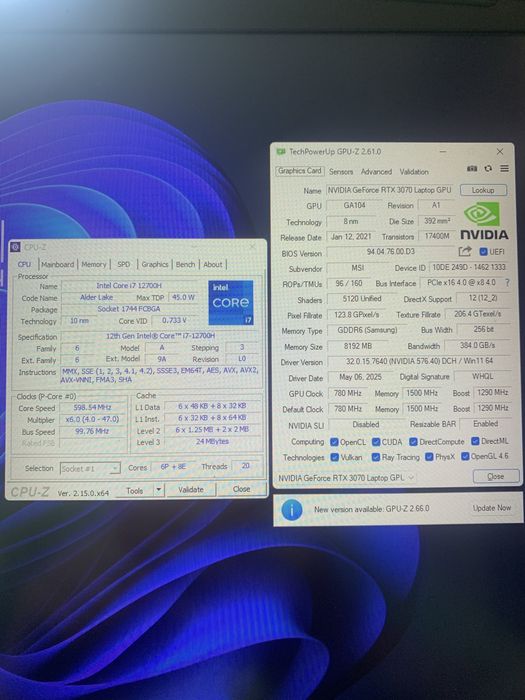Click the Close button in CPU-Z
Image resolution: width=525 pixels, height=700 pixels.
[x=241, y=489]
